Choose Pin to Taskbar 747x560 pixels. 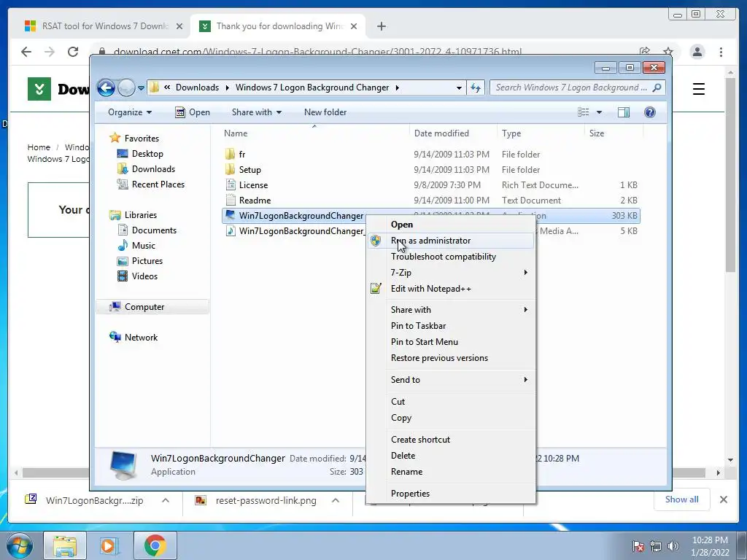click(x=451, y=326)
